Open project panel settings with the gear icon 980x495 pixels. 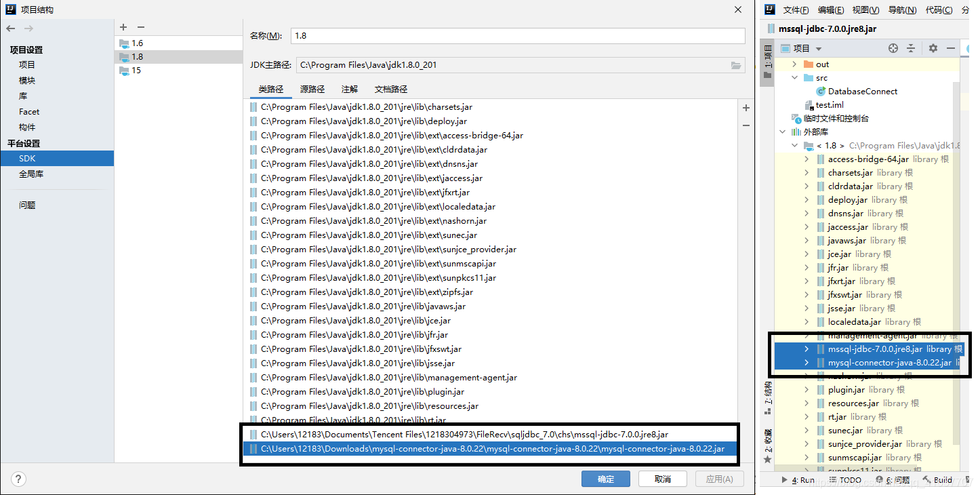tap(933, 48)
